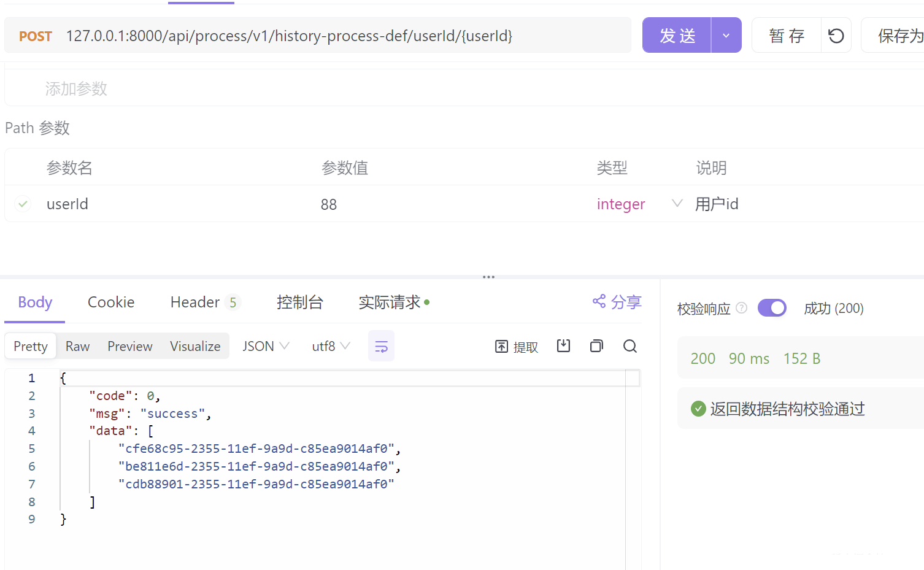Click the green validation passed check icon

(698, 409)
